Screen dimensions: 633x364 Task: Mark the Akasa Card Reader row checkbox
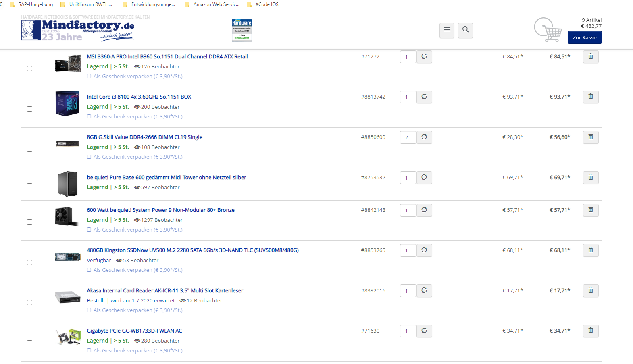pyautogui.click(x=29, y=303)
